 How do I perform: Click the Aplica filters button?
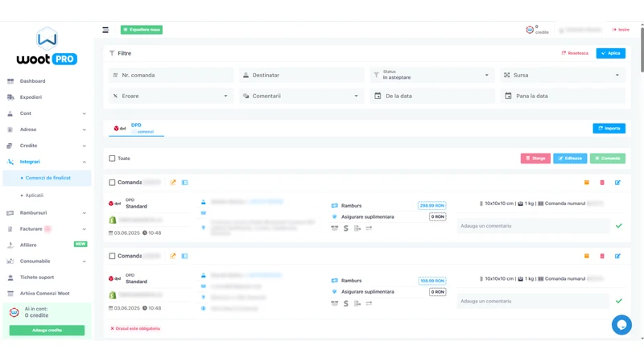coord(611,53)
